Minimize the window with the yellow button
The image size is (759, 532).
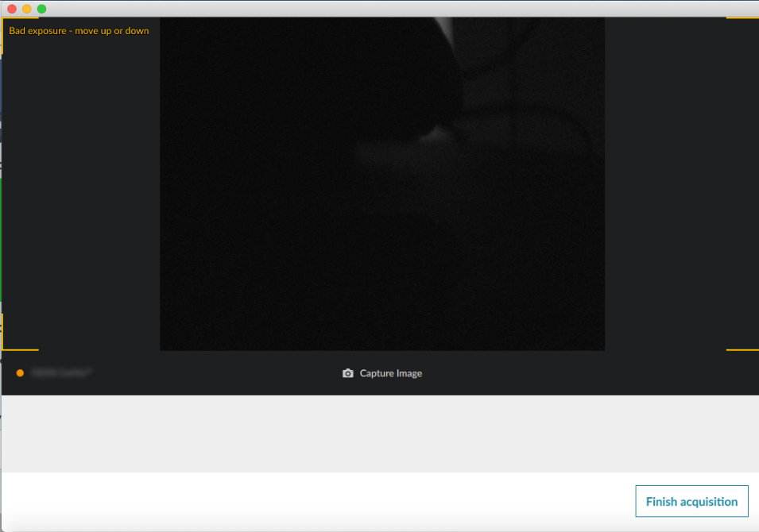[x=26, y=9]
